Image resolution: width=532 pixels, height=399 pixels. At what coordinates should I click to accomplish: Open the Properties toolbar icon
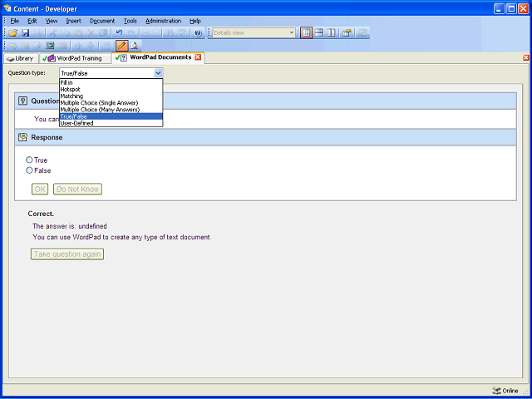coord(347,33)
